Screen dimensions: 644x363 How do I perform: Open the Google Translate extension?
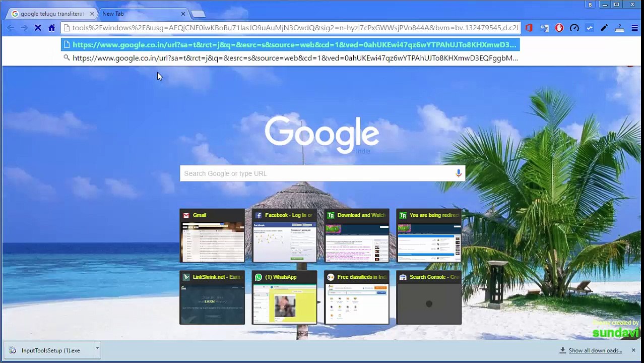(x=544, y=28)
